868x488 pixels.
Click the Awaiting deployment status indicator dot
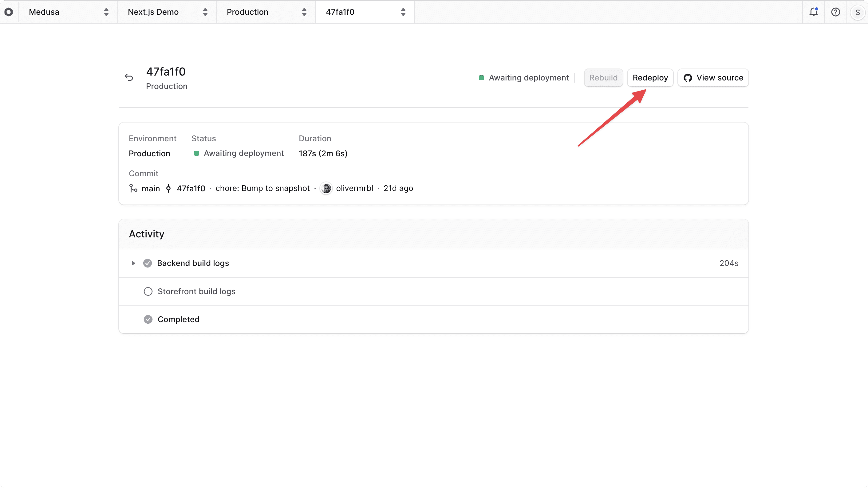point(481,77)
